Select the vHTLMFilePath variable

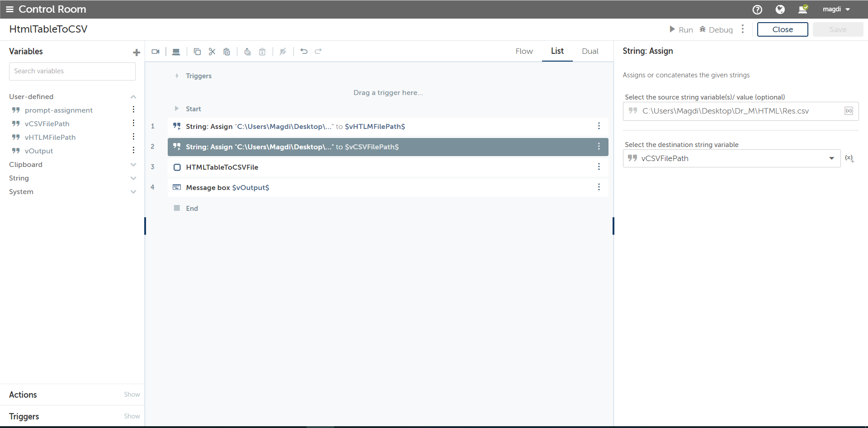[50, 138]
